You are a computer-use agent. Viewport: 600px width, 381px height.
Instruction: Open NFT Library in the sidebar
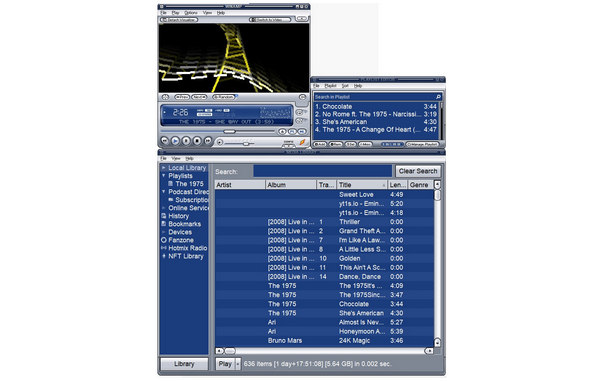186,256
